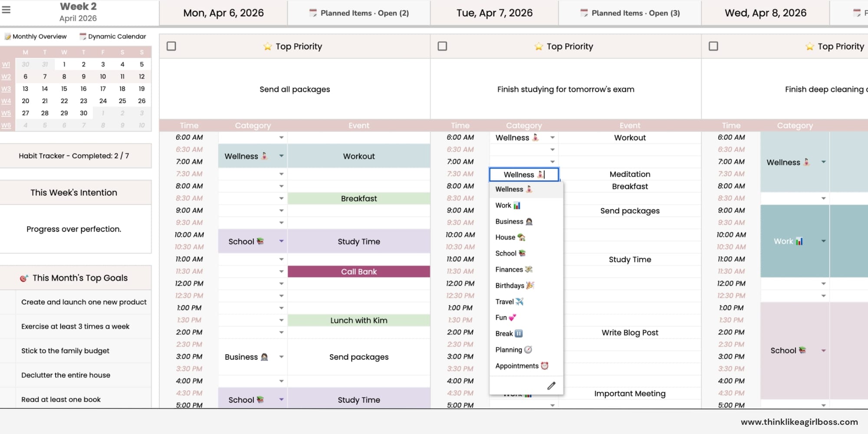
Task: Click the pencil edit icon in dropdown
Action: click(x=551, y=386)
